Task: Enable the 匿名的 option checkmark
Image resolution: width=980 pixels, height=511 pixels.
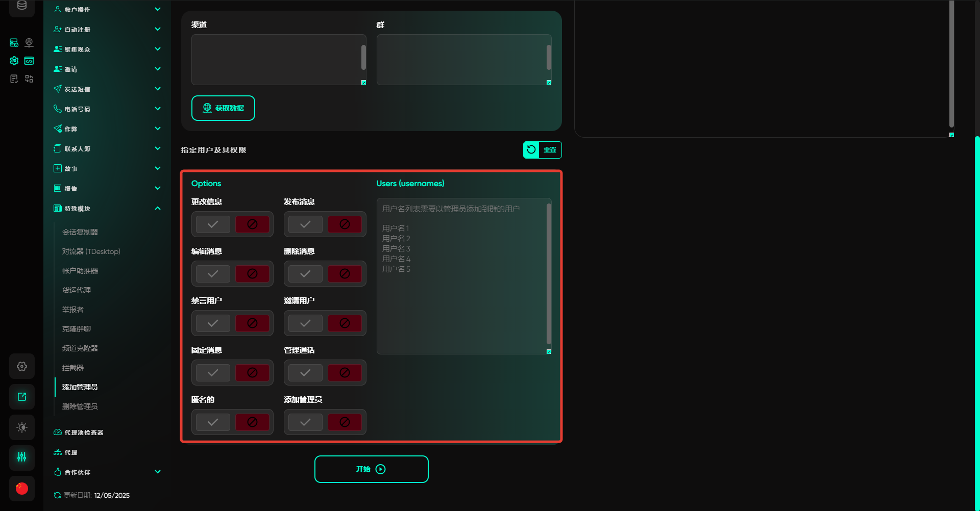Action: (x=213, y=422)
